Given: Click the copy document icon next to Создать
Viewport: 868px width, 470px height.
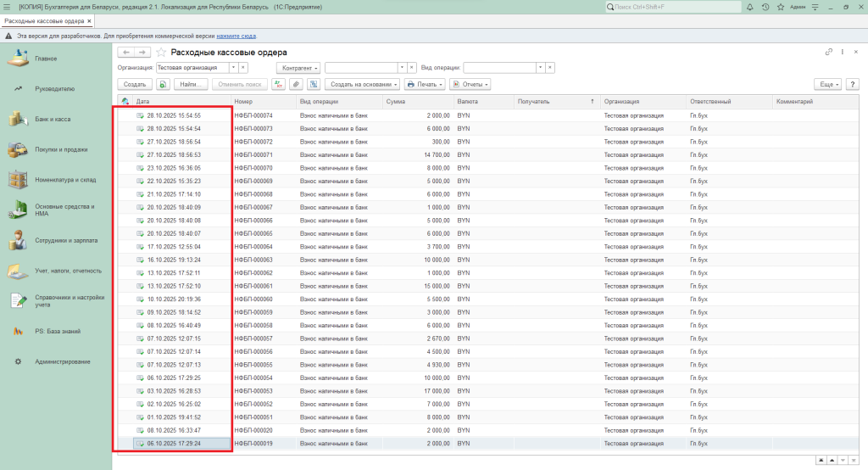Looking at the screenshot, I should [163, 84].
